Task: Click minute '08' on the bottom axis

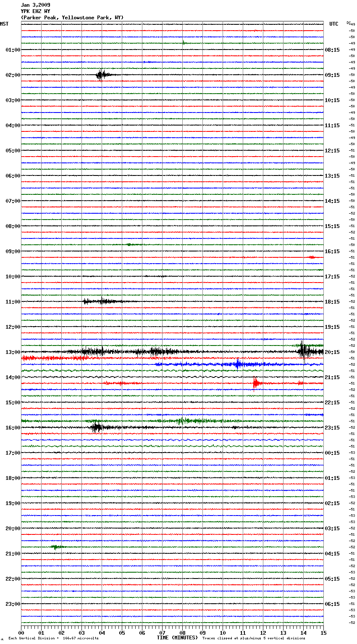Action: (182, 633)
